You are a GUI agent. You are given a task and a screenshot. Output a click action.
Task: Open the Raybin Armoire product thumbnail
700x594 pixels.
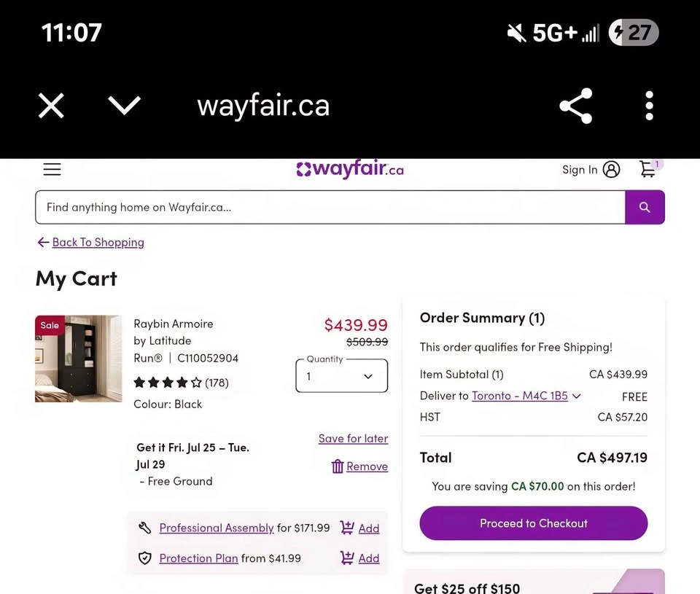click(79, 359)
